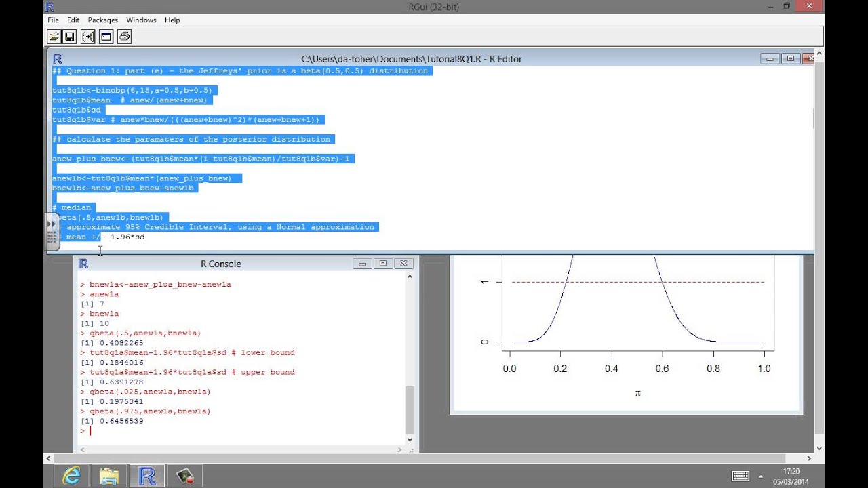Open Internet Explorer from the taskbar

(x=72, y=476)
